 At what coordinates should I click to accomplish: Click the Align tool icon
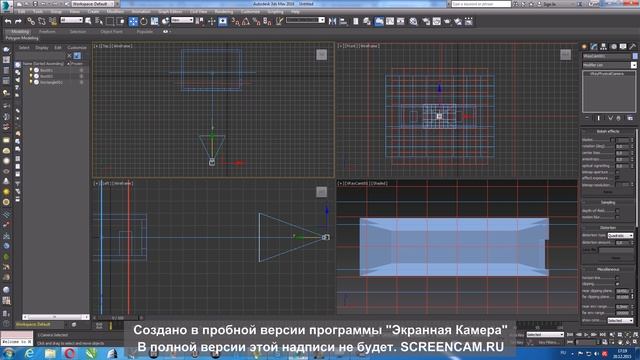coord(343,21)
